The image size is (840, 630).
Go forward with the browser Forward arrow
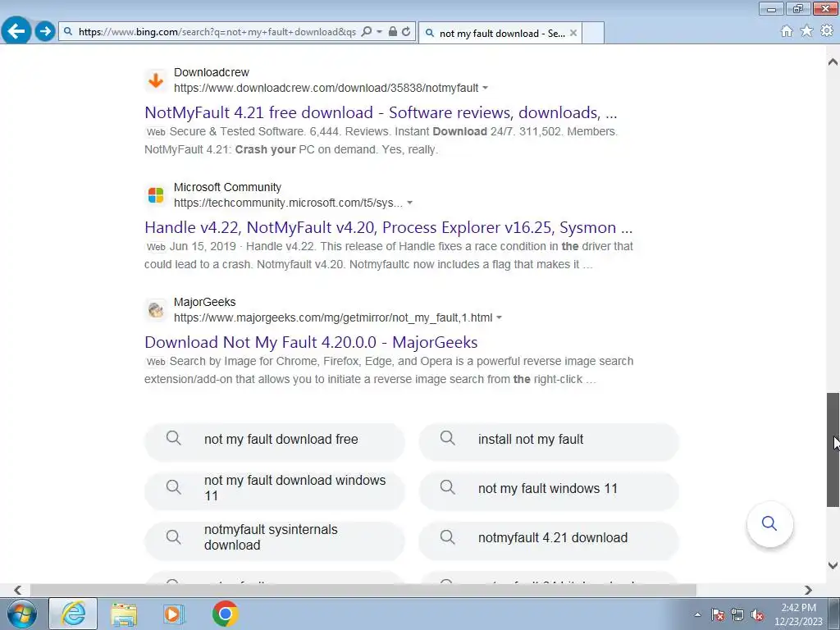coord(46,31)
